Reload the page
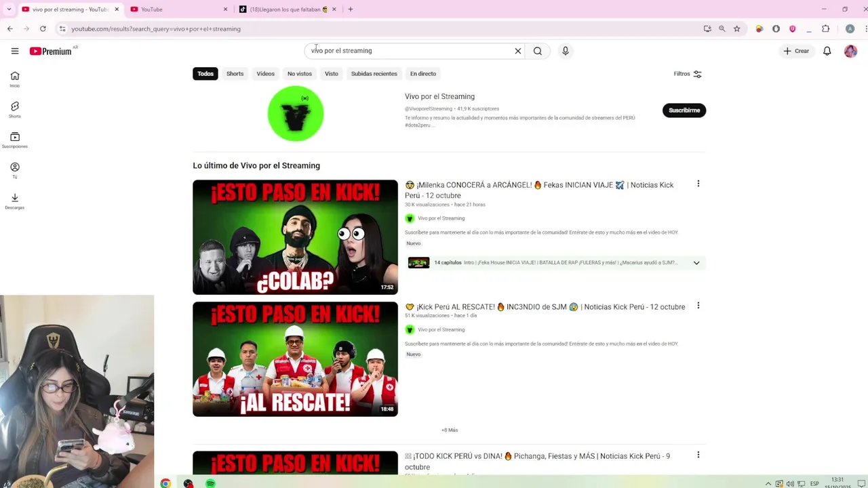The image size is (868, 488). [x=43, y=28]
